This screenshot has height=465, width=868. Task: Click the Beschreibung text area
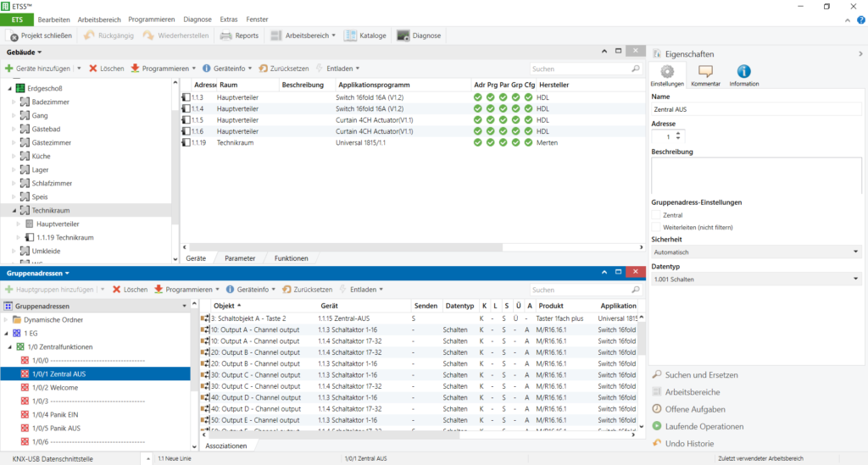click(x=756, y=175)
